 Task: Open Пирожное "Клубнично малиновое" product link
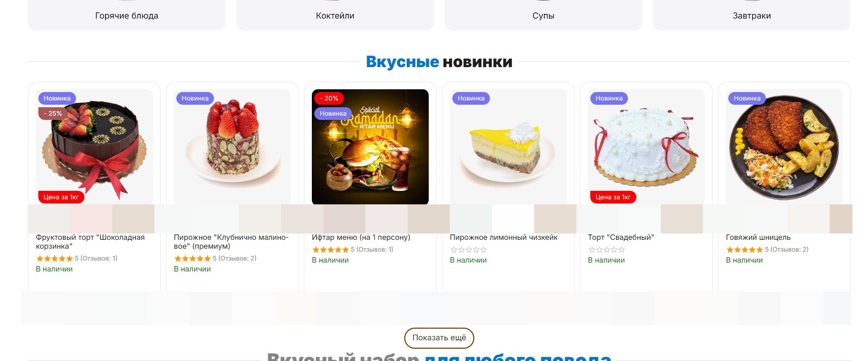point(231,242)
